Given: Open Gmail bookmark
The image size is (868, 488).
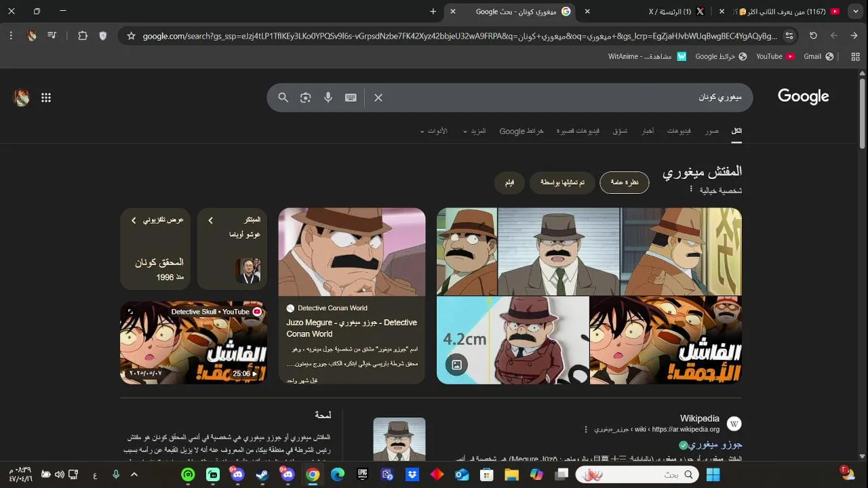Looking at the screenshot, I should click(818, 57).
